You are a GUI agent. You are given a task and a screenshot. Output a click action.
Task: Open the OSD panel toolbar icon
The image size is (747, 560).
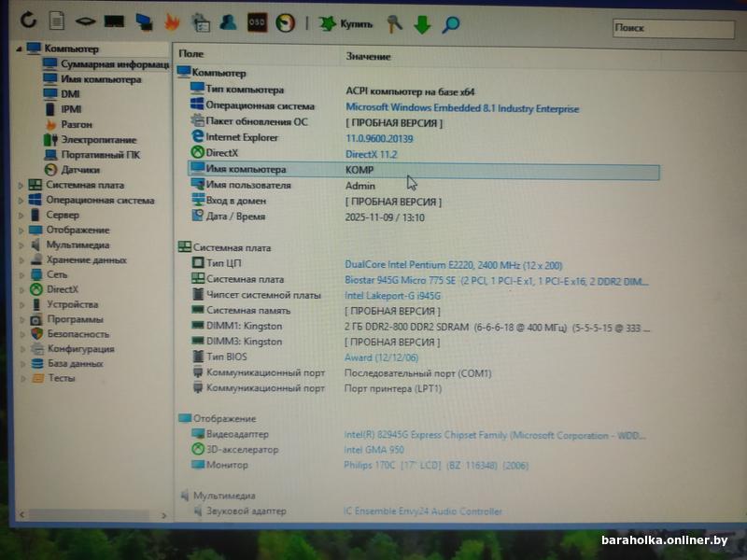[257, 22]
